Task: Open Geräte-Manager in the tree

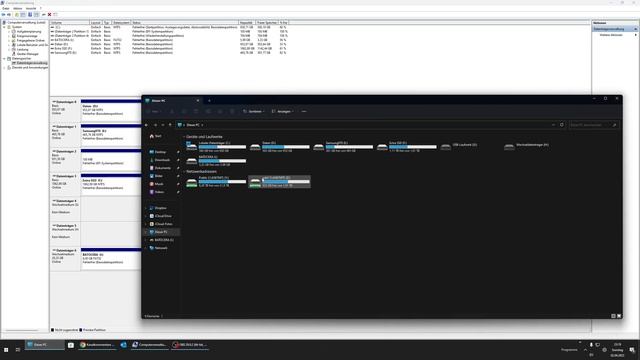Action: click(x=27, y=54)
